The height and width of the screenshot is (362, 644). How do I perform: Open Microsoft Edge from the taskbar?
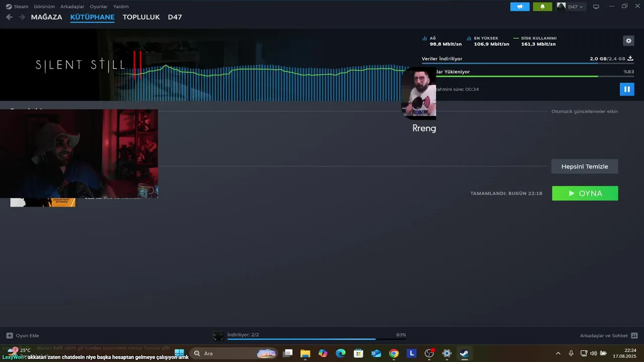click(341, 353)
